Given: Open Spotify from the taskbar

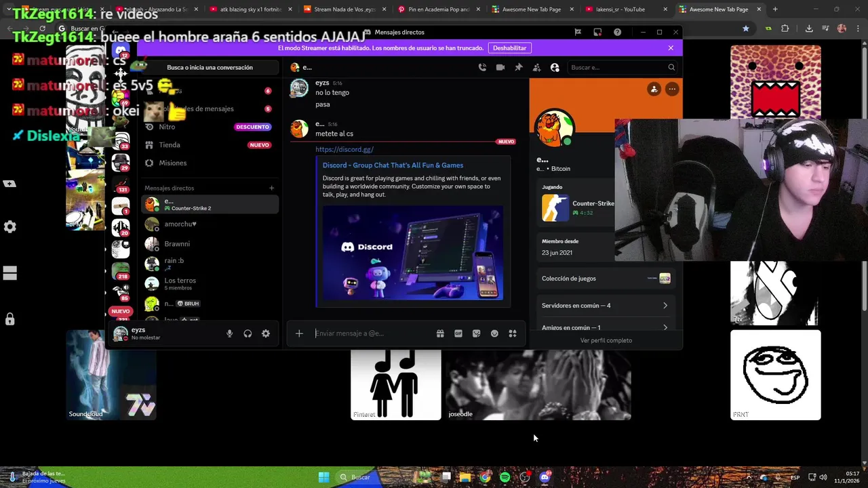Looking at the screenshot, I should click(505, 477).
